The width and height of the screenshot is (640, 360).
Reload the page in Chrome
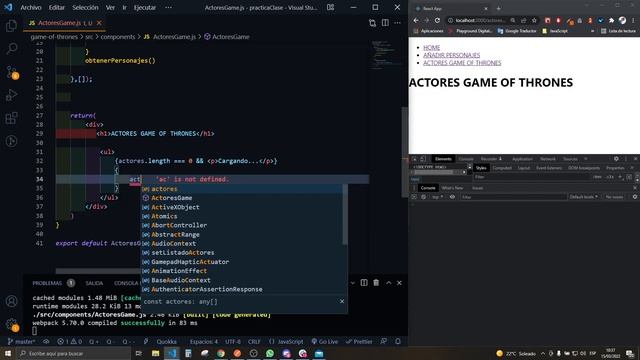point(437,20)
